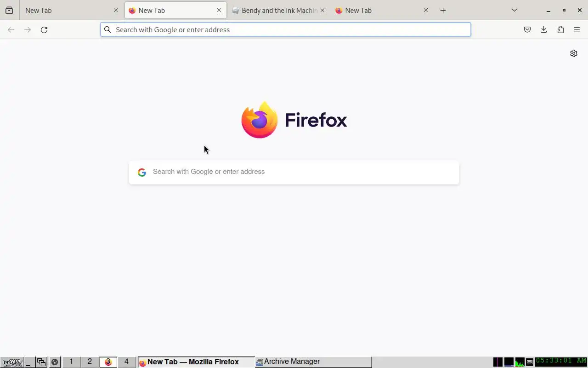Switch to Archive Manager taskbar entry
This screenshot has width=588, height=368.
point(313,362)
